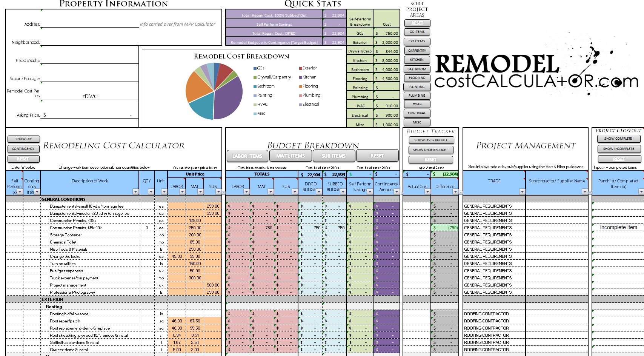
Task: Click the Drywall/Carpentry legend color swatch
Action: coord(255,77)
